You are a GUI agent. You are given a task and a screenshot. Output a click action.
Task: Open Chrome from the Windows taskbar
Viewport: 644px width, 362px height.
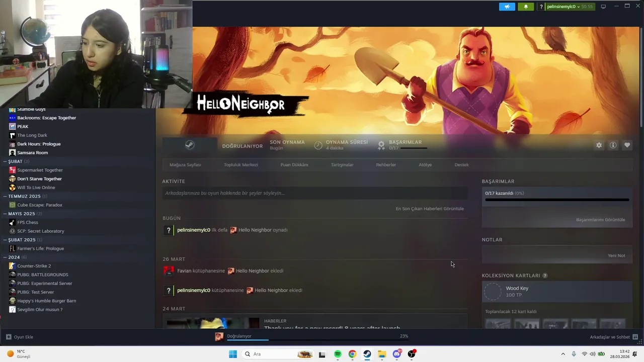tap(352, 354)
